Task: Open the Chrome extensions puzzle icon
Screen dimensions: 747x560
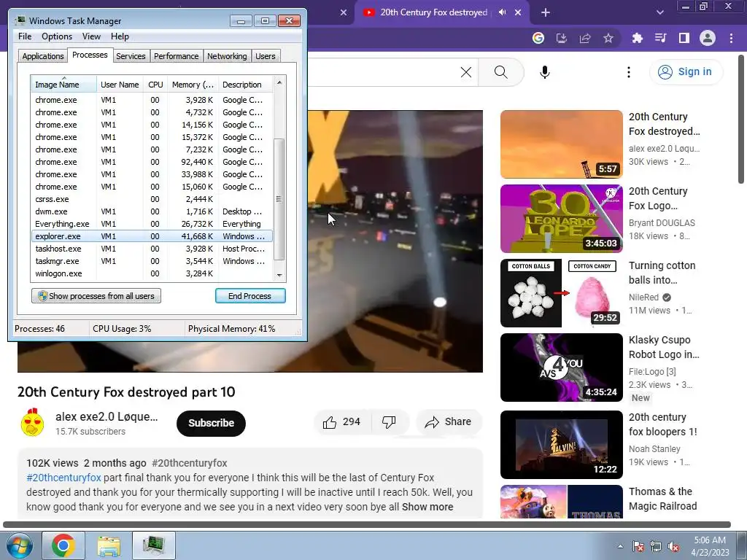Action: (x=638, y=38)
